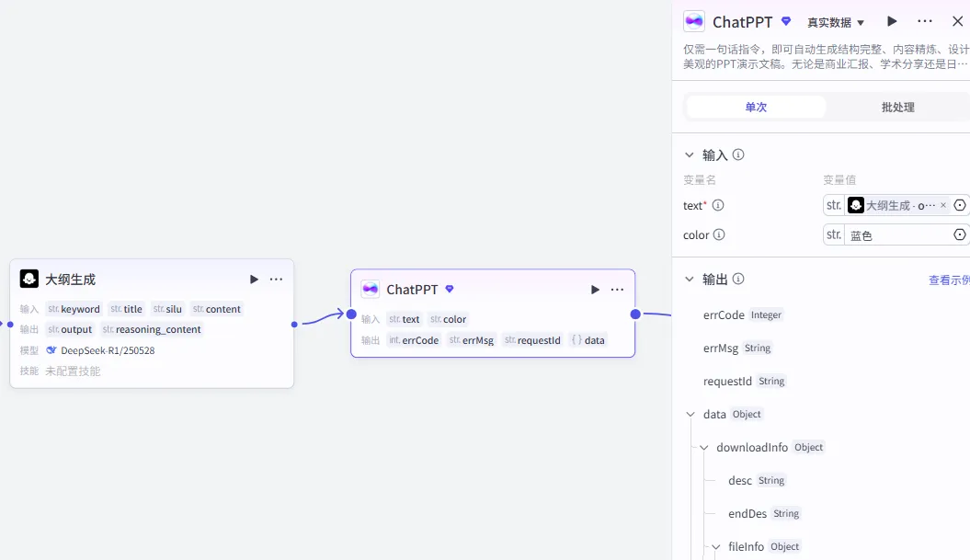Open variable picker for color field
This screenshot has height=560, width=970.
[x=960, y=234]
